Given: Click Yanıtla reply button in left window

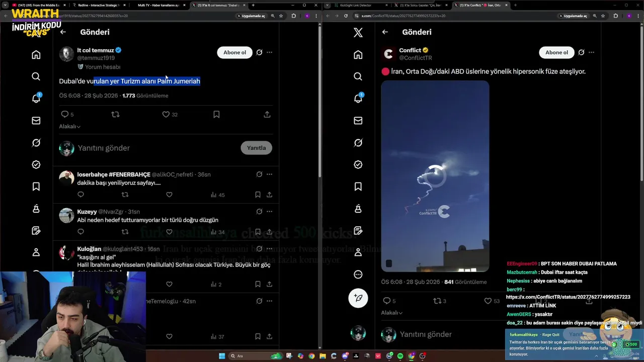Looking at the screenshot, I should (256, 148).
